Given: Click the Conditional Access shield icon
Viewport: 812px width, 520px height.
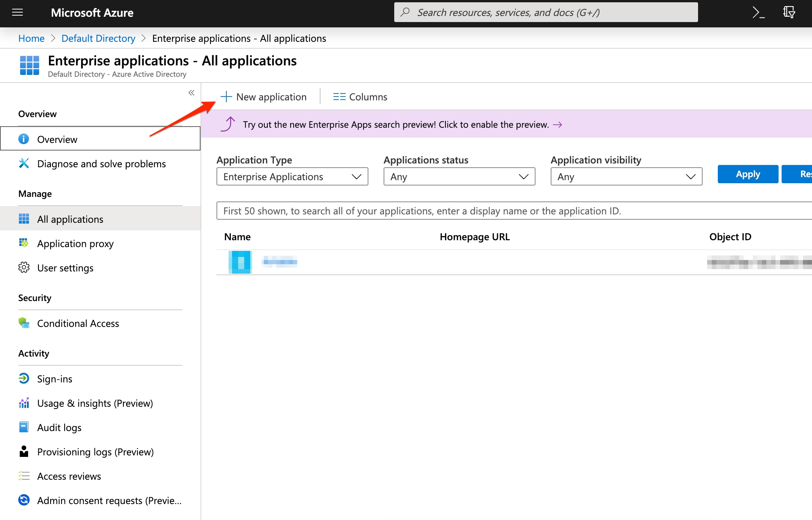Looking at the screenshot, I should click(x=24, y=323).
